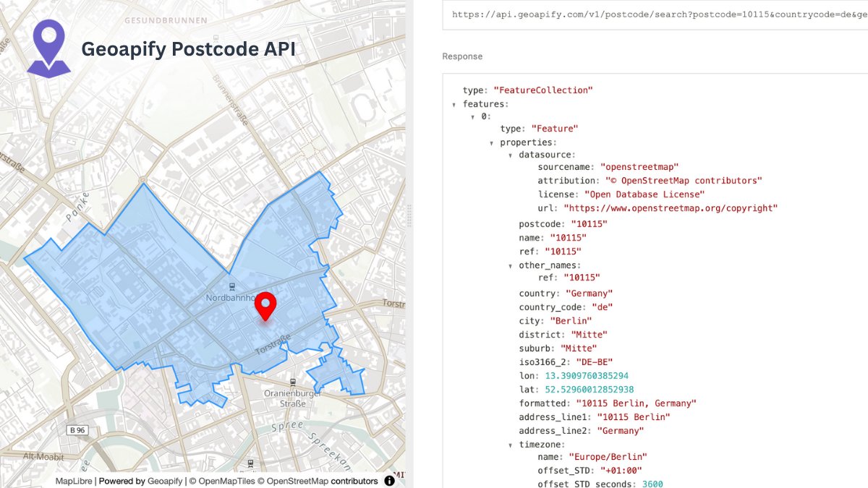Click the station icon near the map's bottom edge

(250, 463)
